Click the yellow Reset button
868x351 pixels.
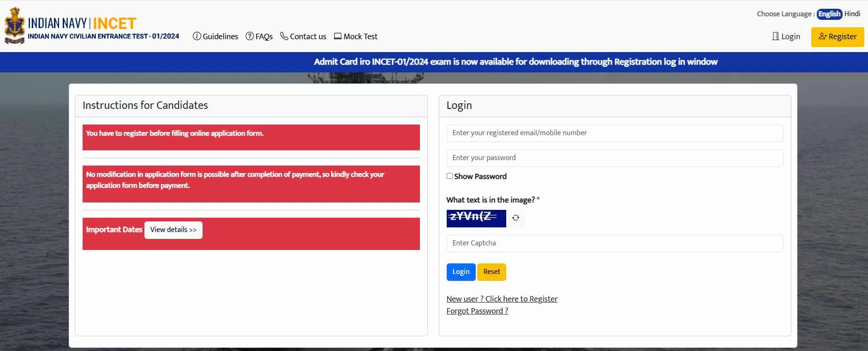[x=491, y=272]
